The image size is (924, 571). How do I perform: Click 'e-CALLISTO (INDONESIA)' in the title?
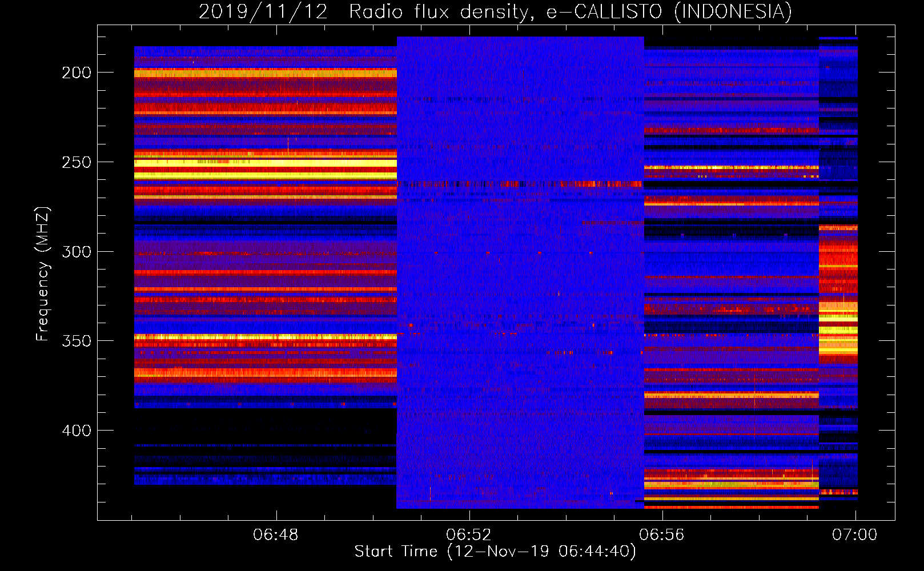click(x=669, y=12)
